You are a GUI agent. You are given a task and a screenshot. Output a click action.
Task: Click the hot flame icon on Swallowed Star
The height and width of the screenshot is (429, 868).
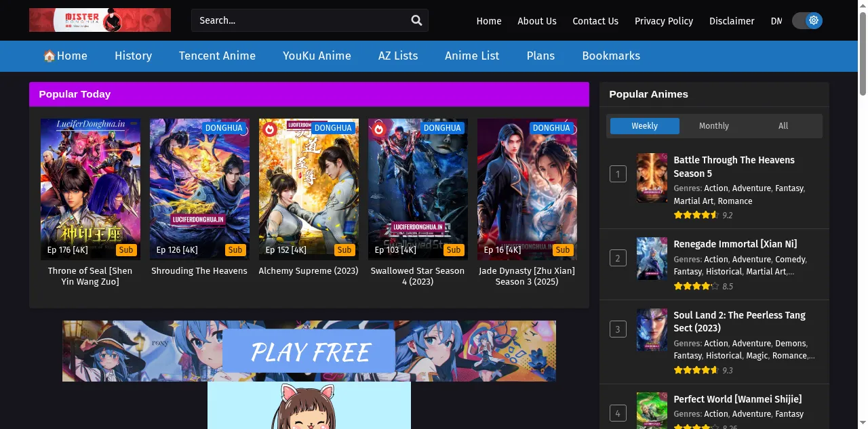pos(379,129)
